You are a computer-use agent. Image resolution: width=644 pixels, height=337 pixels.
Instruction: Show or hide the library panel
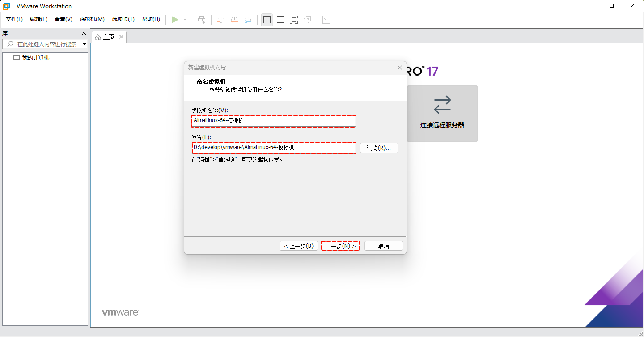[x=267, y=19]
